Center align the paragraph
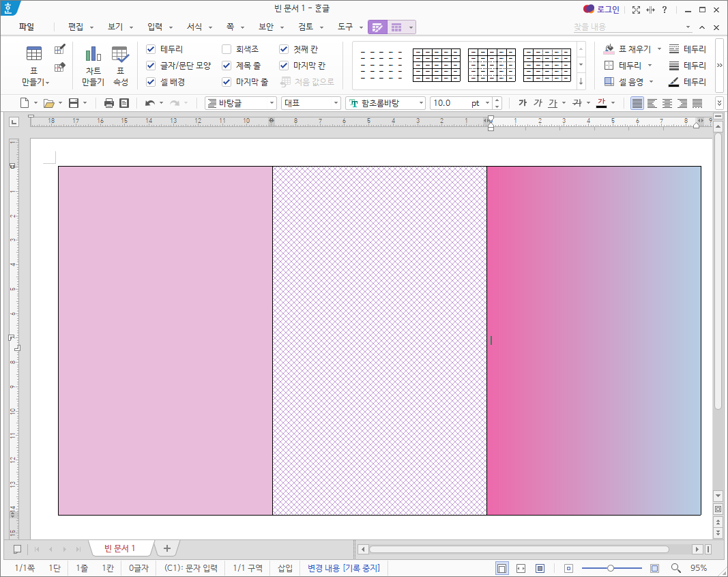Viewport: 728px width, 577px height. 667,103
